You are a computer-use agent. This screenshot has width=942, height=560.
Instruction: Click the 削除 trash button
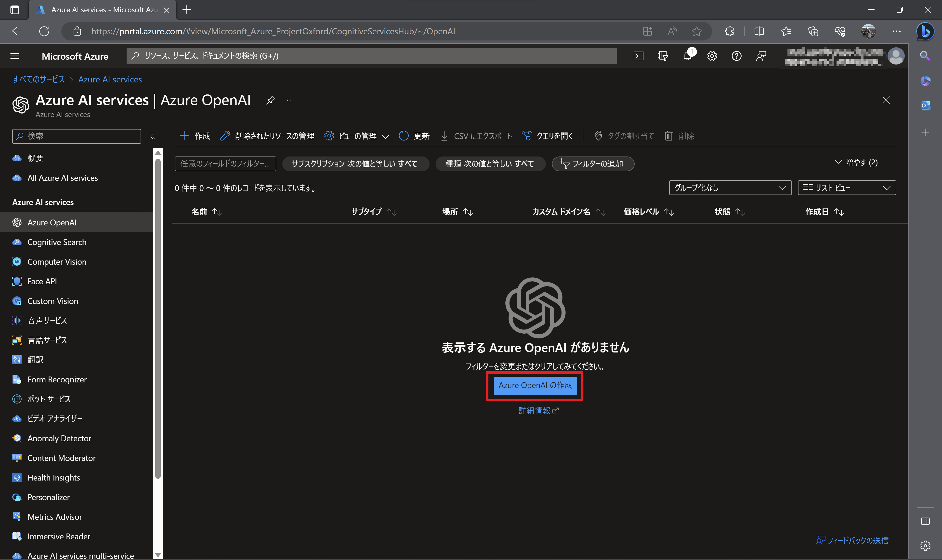coord(679,136)
